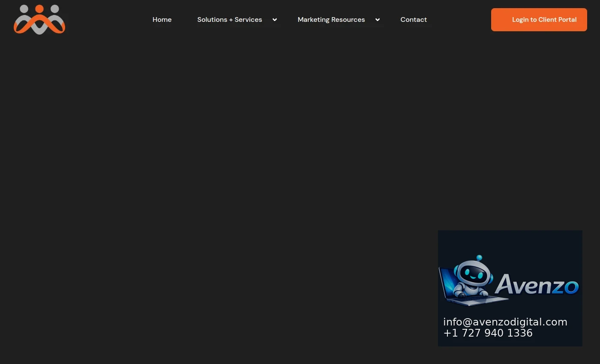Viewport: 600px width, 364px height.
Task: Open the Marketing Resources menu
Action: coord(331,20)
